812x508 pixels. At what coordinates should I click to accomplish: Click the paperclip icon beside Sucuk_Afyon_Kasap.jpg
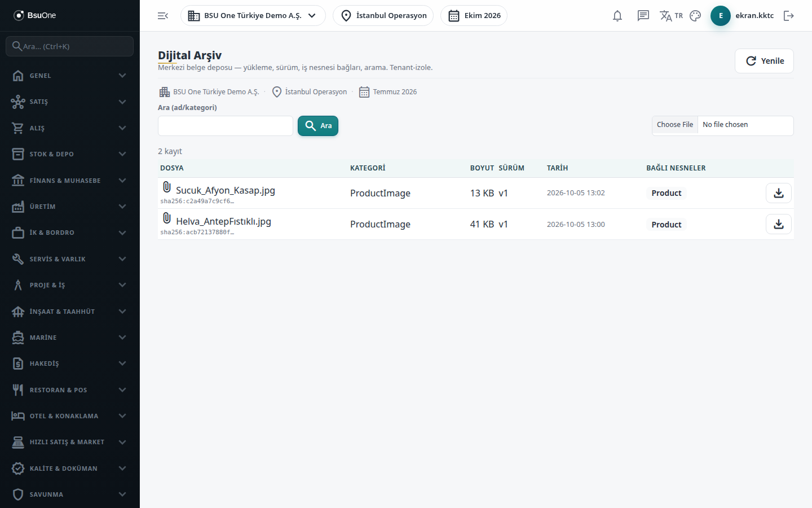(167, 187)
